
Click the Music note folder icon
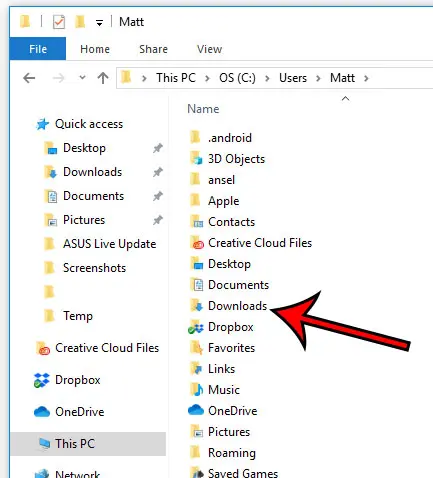tap(196, 390)
